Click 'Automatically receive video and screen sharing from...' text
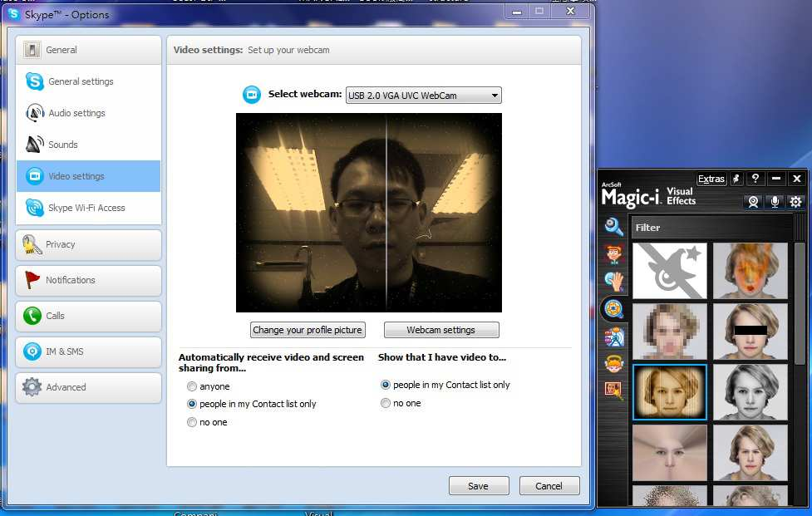The width and height of the screenshot is (812, 516). point(271,362)
